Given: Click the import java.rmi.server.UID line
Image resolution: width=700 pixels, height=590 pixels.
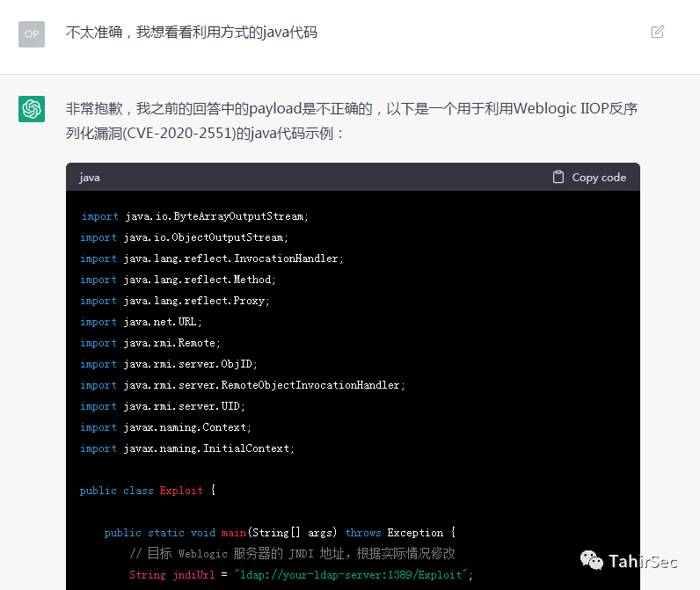Looking at the screenshot, I should [x=163, y=406].
